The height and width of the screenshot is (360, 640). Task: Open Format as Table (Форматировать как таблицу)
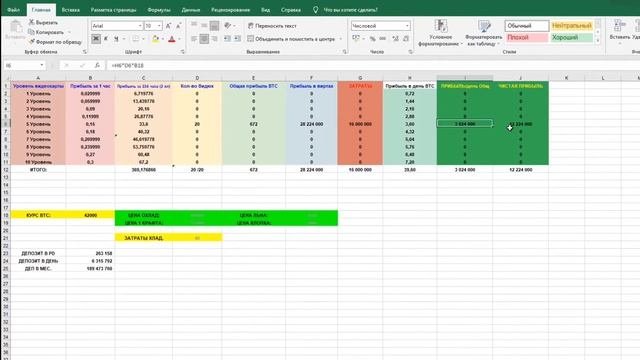484,33
